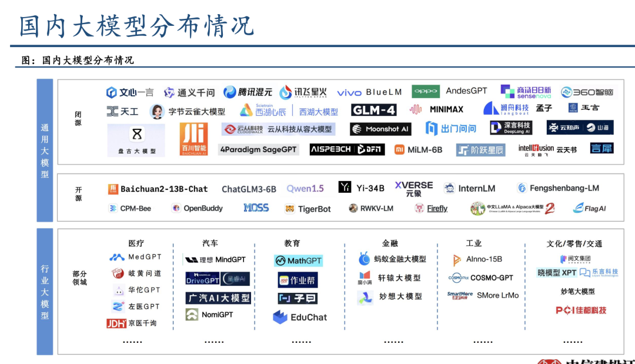Viewport: 635px width, 364px height.
Task: Click the 教育 column heading
Action: tap(292, 243)
